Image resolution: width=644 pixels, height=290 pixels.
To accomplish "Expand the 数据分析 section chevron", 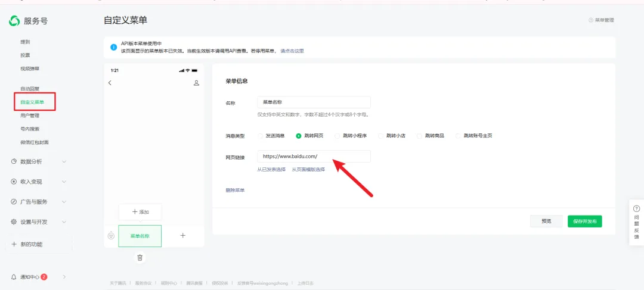I will click(64, 161).
